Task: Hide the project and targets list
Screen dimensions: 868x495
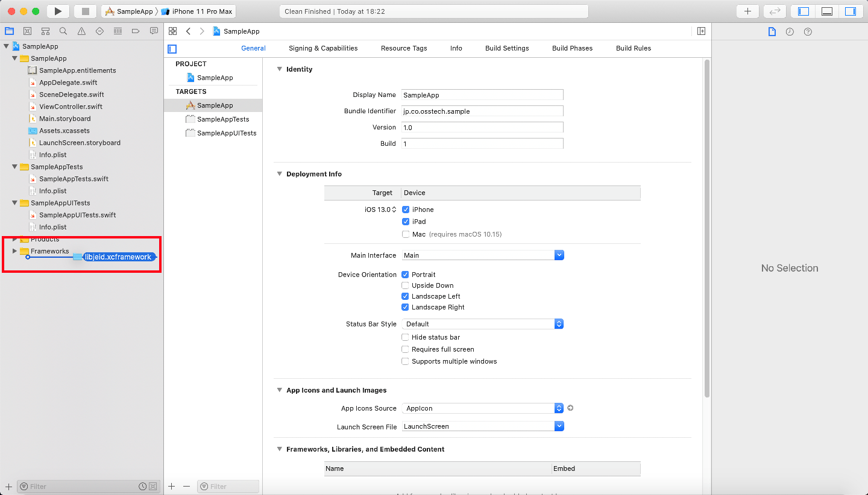Action: point(172,49)
